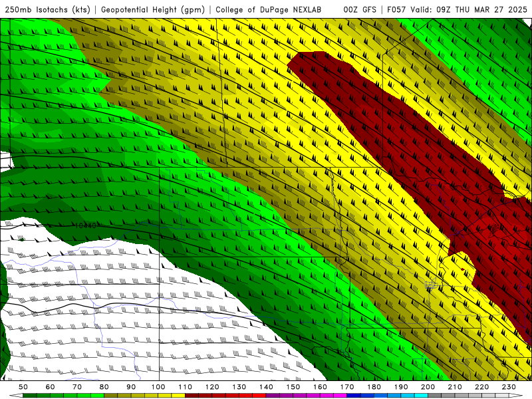532x399 pixels.
Task: Click the '70' color scale label
Action: [x=77, y=387]
